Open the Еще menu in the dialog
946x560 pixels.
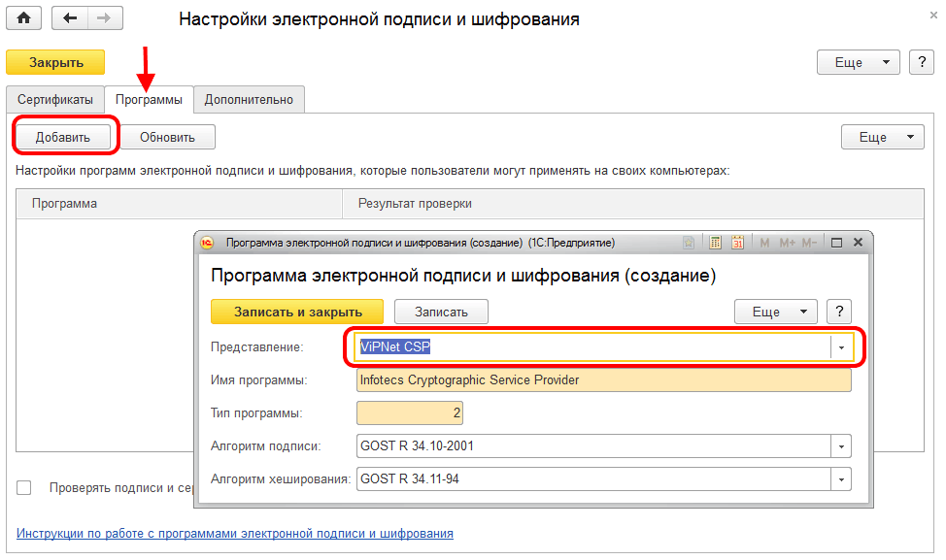[776, 312]
